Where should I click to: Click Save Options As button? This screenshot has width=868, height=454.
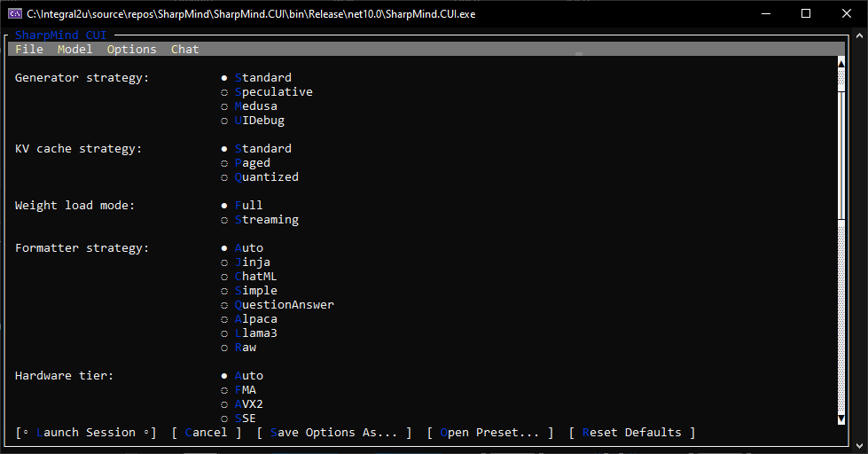tap(333, 433)
